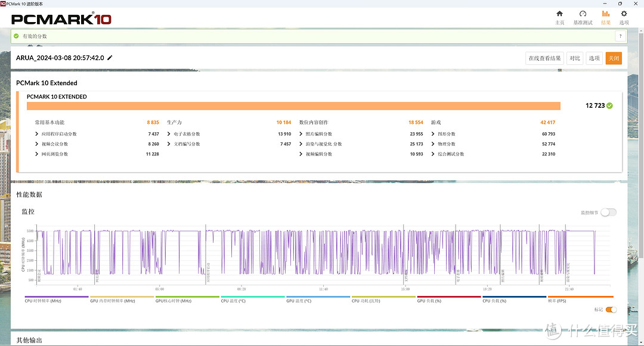
Task: Expand the 视频编辑分数 row
Action: click(301, 154)
